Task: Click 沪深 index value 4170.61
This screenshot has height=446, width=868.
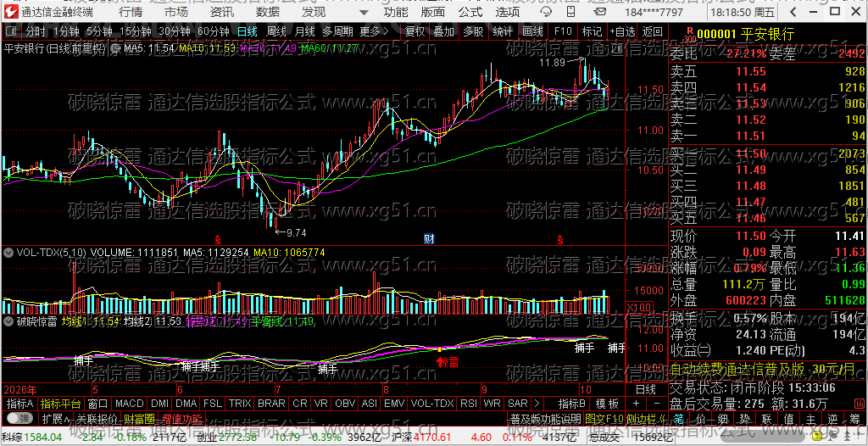Action: (433, 438)
